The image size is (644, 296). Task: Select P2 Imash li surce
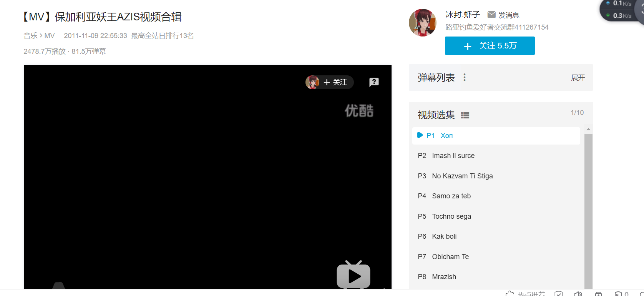pyautogui.click(x=496, y=156)
